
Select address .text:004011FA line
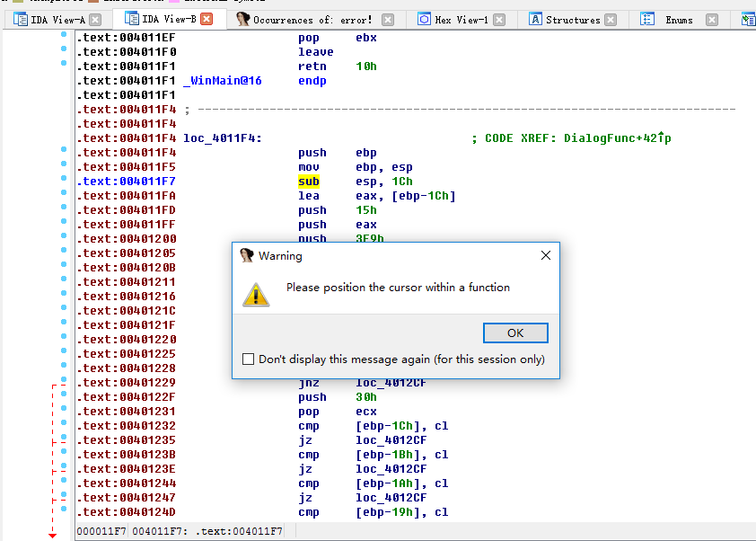point(127,196)
